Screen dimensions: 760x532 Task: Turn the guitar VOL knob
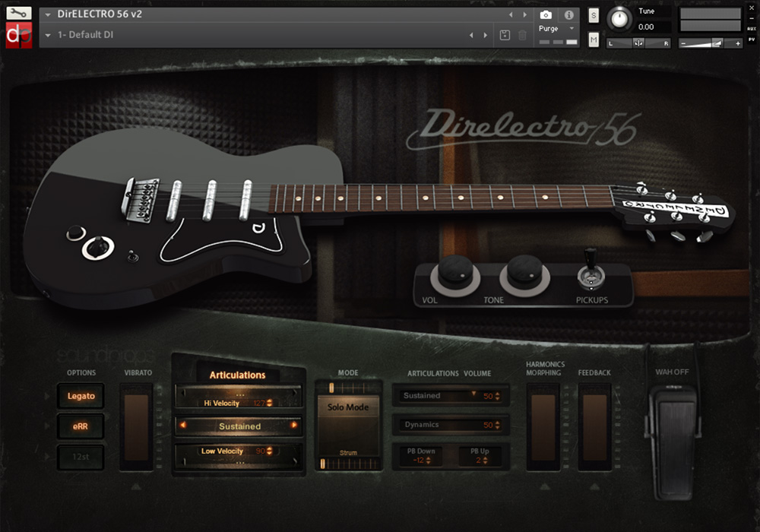[x=455, y=274]
